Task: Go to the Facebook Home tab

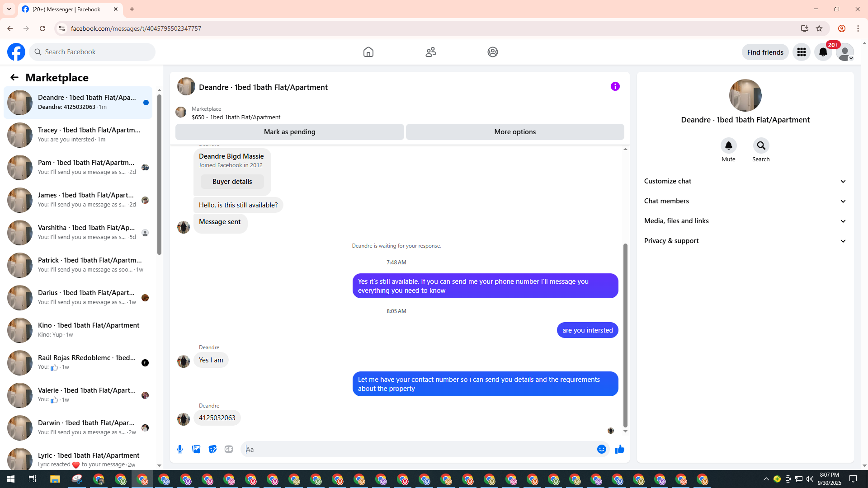Action: 368,52
